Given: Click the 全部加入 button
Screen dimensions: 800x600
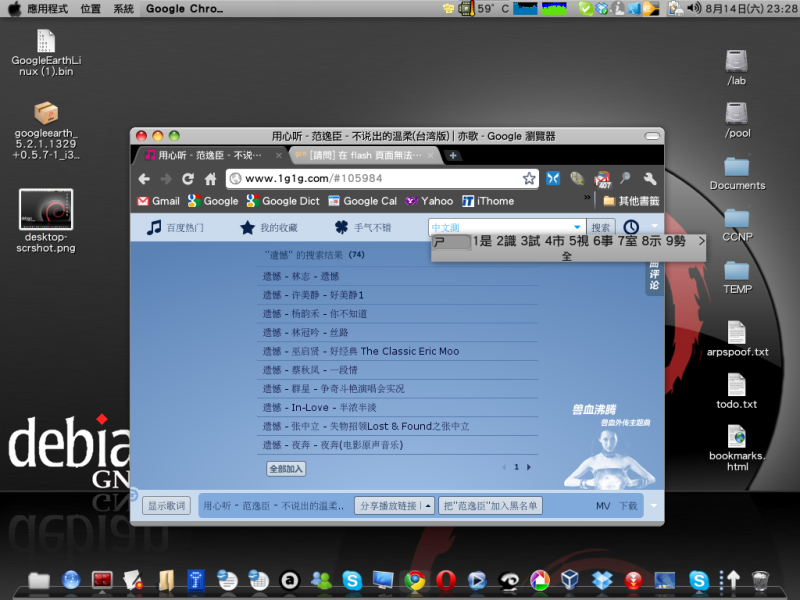Looking at the screenshot, I should pyautogui.click(x=286, y=468).
